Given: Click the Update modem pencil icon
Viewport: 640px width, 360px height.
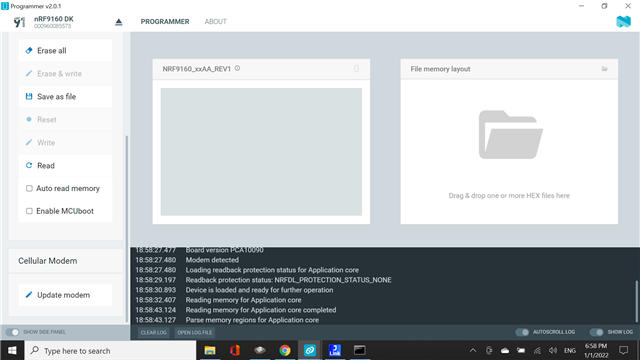Looking at the screenshot, I should click(29, 295).
